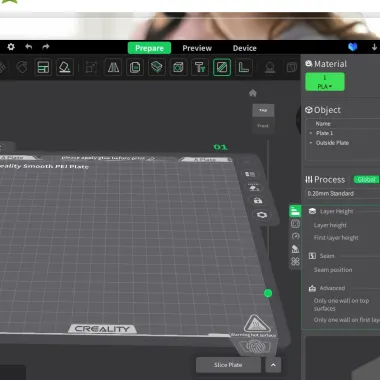Select the text emboss tool icon
Image resolution: width=380 pixels, height=380 pixels.
click(200, 68)
